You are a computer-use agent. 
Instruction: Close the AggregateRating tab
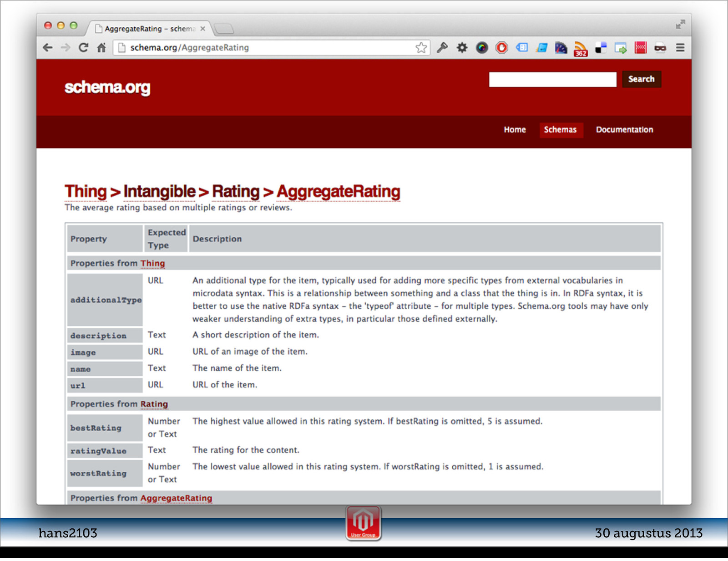[x=203, y=29]
